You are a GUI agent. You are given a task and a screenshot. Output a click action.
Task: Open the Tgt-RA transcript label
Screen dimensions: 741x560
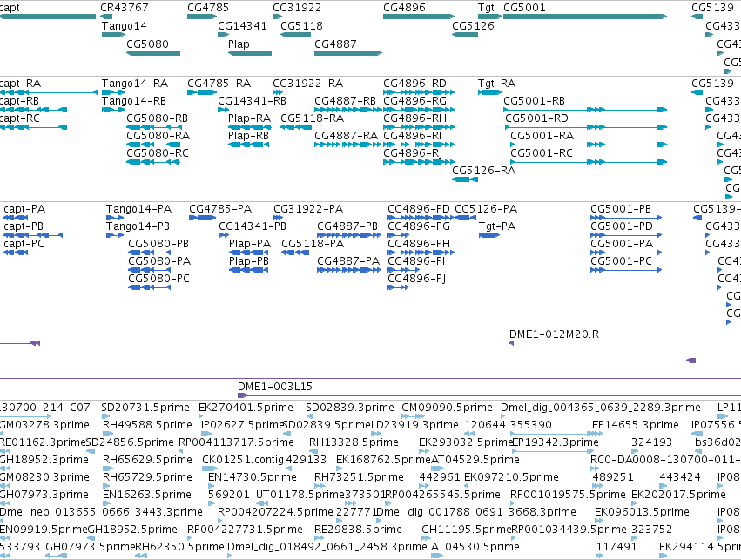tap(496, 84)
